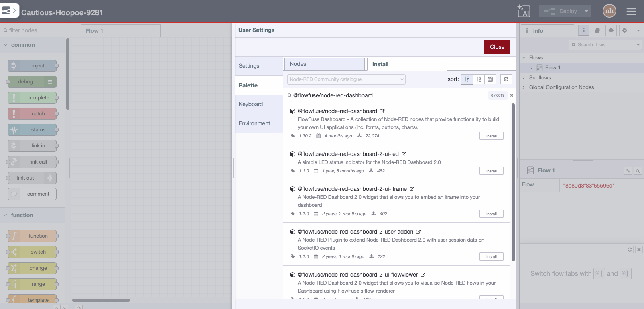Sort catalogue by date icon
Screen dimensions: 644x309
490,79
